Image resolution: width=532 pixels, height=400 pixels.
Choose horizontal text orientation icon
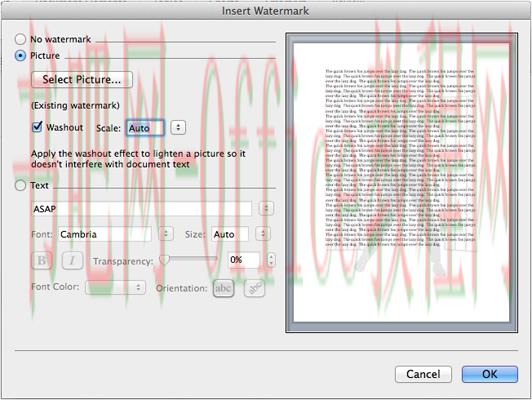point(223,288)
